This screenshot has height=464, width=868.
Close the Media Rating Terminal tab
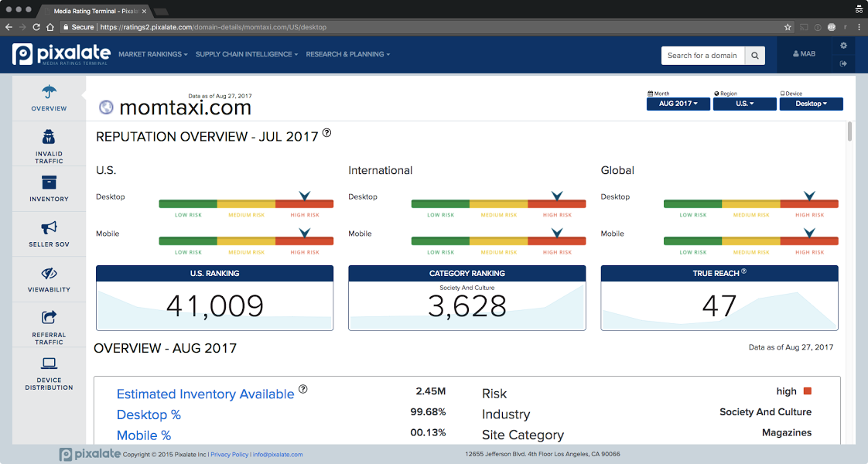click(144, 11)
